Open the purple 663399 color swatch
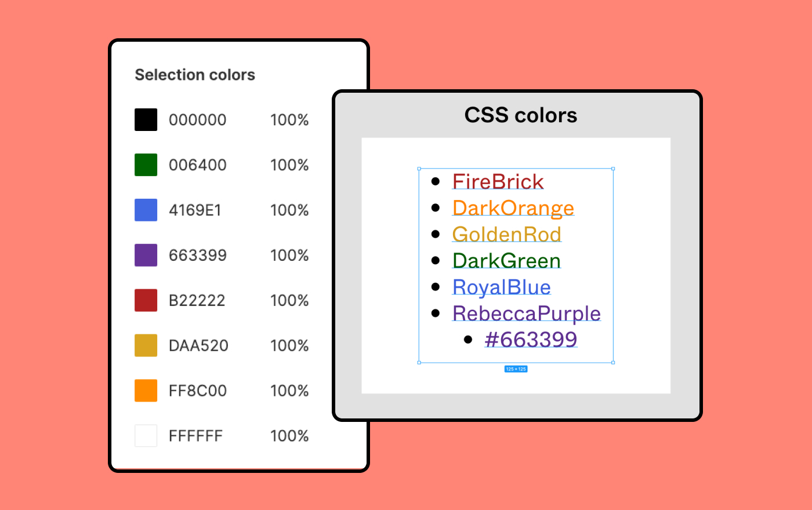This screenshot has height=510, width=812. coord(146,255)
